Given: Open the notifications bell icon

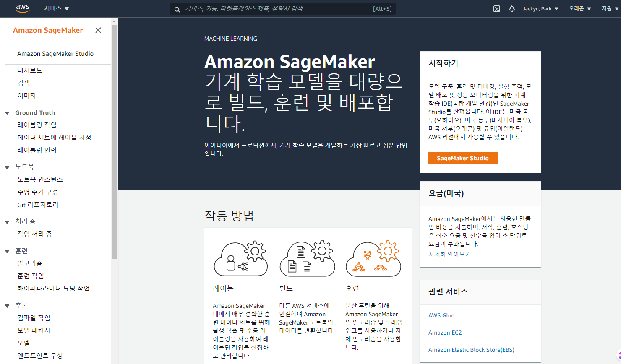Looking at the screenshot, I should point(512,9).
